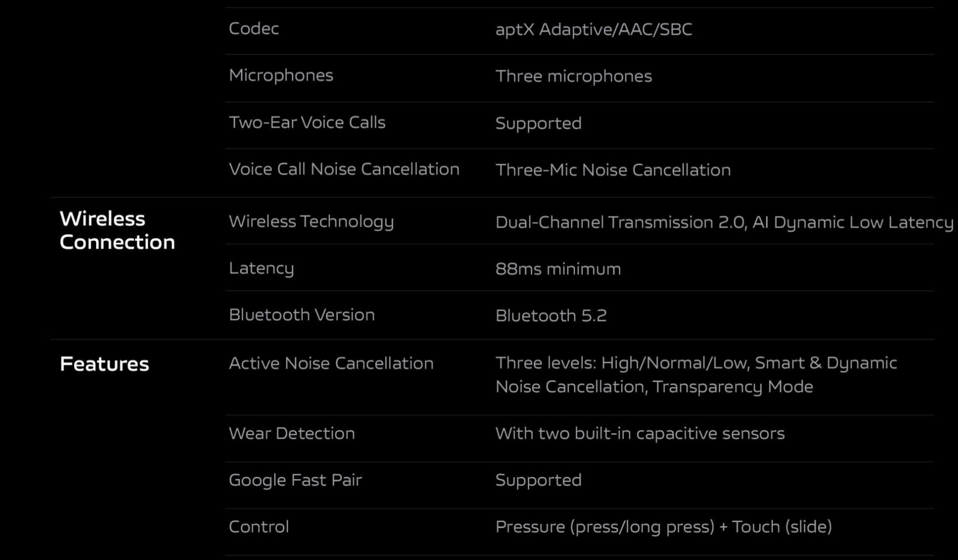Image resolution: width=958 pixels, height=560 pixels.
Task: Click the Latency row label
Action: click(x=261, y=268)
